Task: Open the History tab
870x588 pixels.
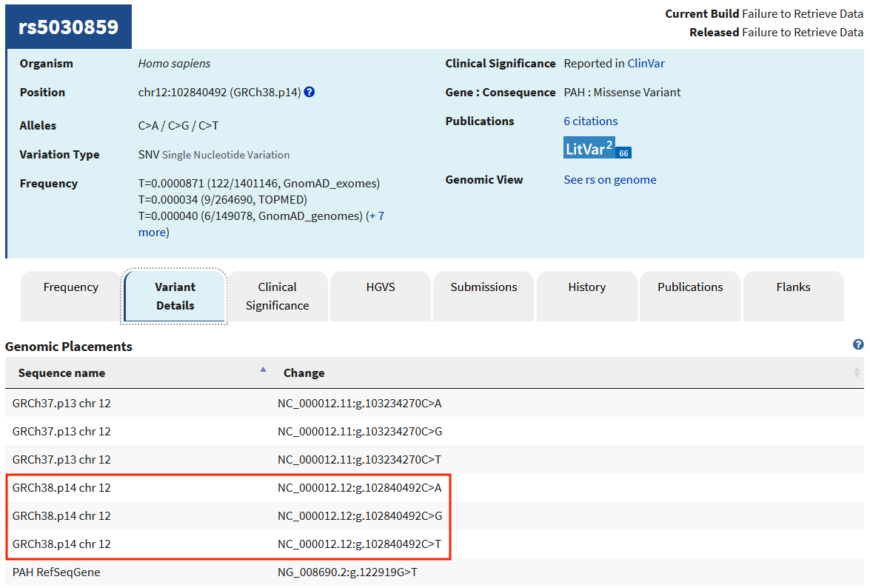Action: click(x=587, y=296)
